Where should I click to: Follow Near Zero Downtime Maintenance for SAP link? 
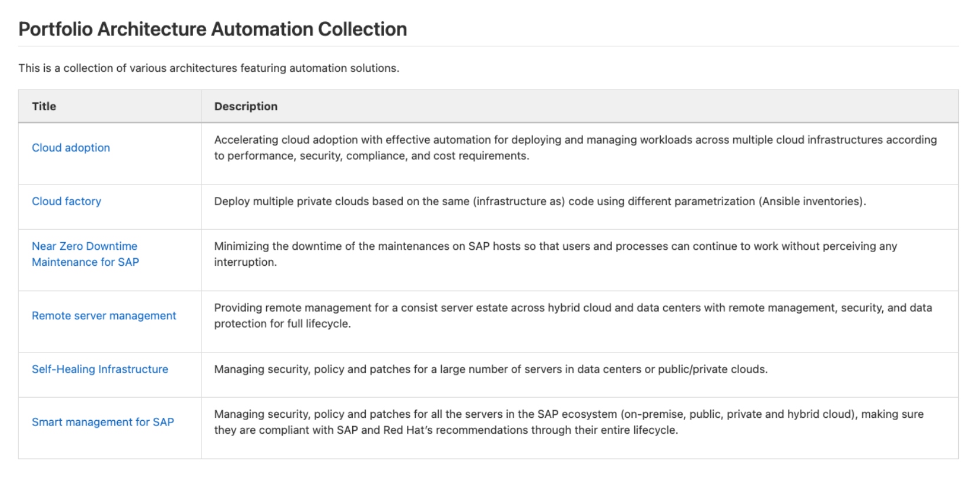(x=85, y=254)
